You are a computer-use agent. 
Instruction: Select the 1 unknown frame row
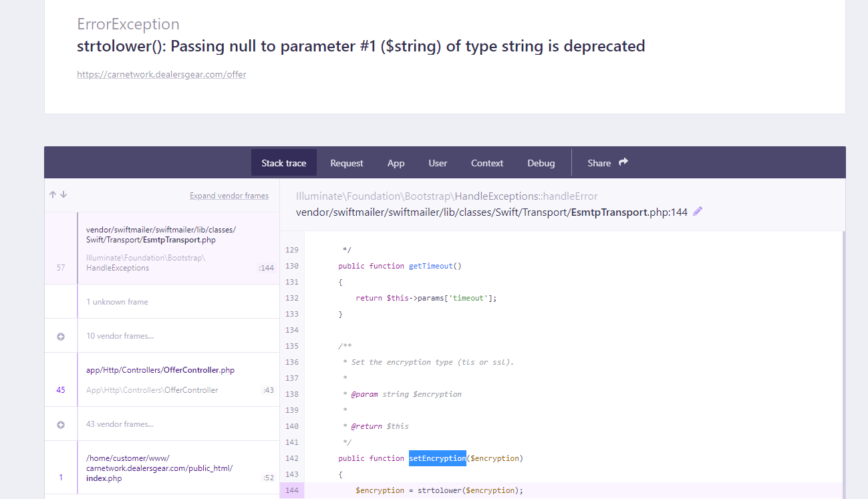click(162, 302)
